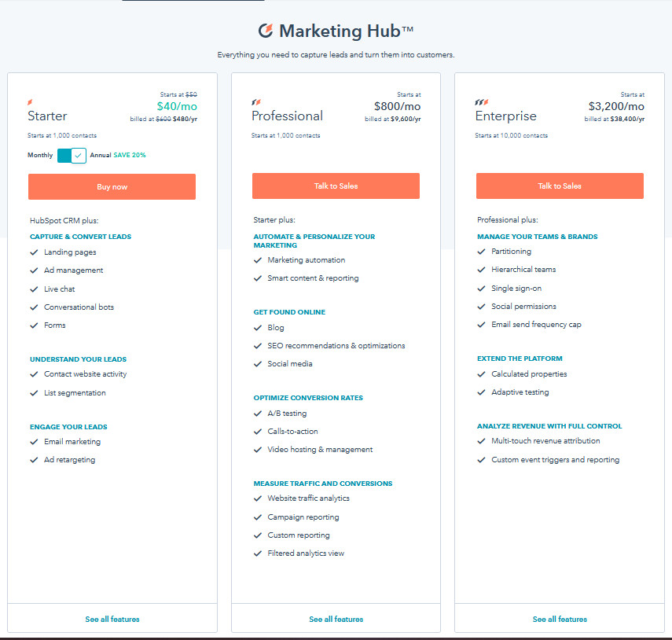The width and height of the screenshot is (672, 640).
Task: Click the $40/mo price
Action: click(x=177, y=106)
